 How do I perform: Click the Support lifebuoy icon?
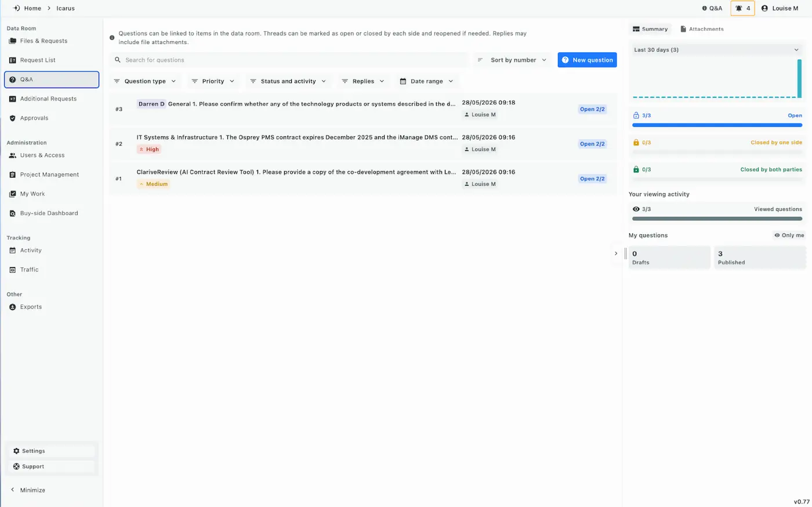[16, 466]
